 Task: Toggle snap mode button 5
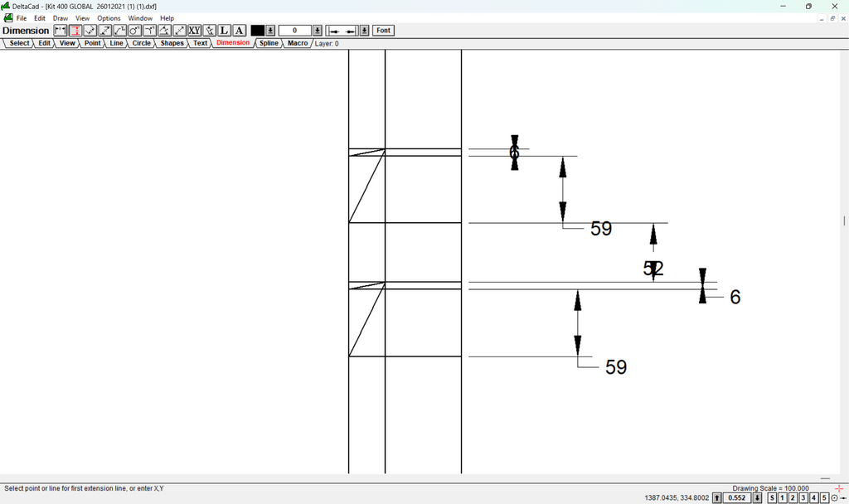tap(824, 498)
